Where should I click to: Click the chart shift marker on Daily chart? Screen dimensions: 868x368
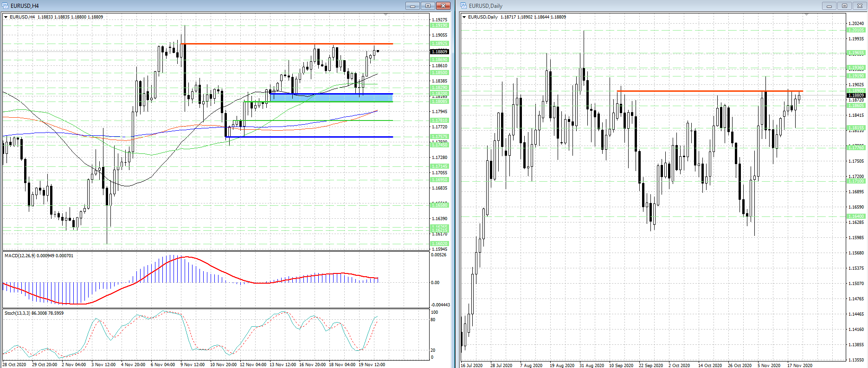pyautogui.click(x=806, y=15)
